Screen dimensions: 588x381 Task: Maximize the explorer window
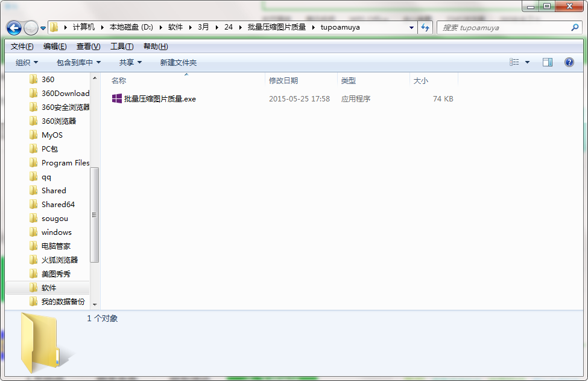[547, 6]
